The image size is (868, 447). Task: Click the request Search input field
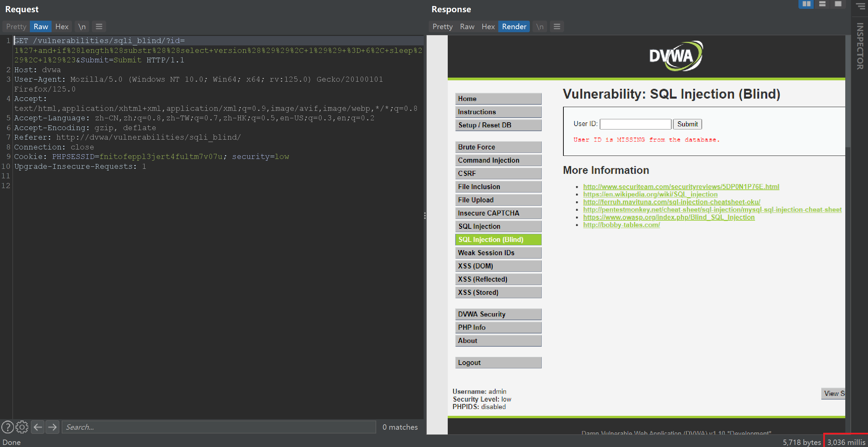tap(219, 427)
